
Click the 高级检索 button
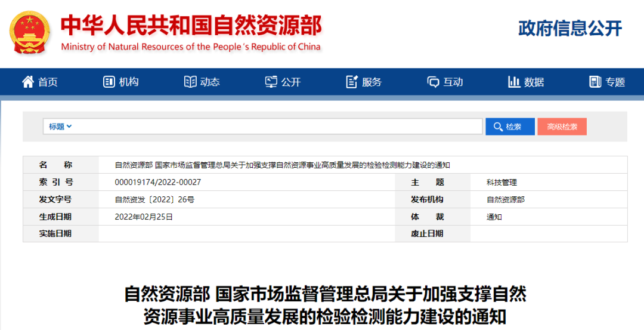click(562, 127)
